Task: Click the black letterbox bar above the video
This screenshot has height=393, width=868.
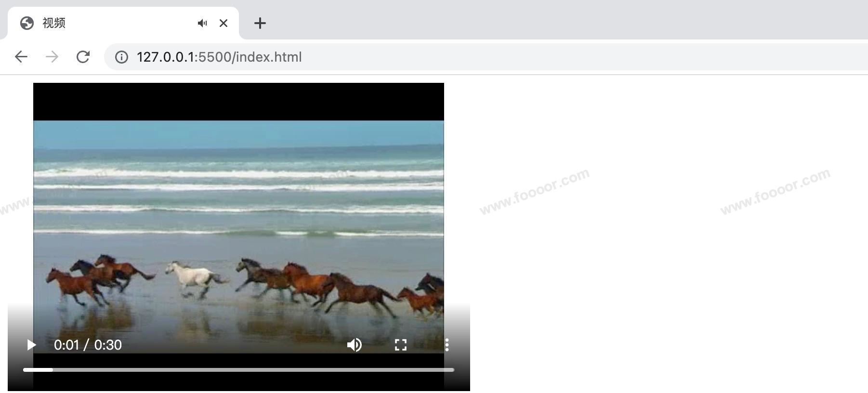Action: coord(238,101)
